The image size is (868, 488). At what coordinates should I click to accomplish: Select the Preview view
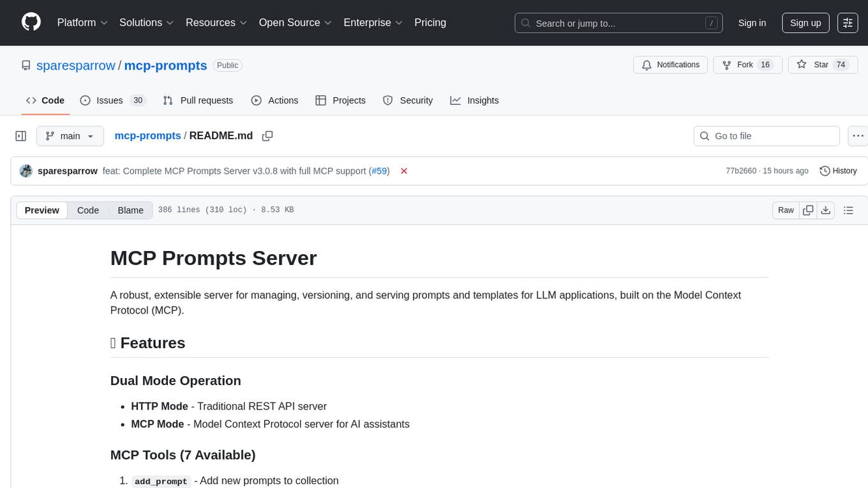click(42, 210)
